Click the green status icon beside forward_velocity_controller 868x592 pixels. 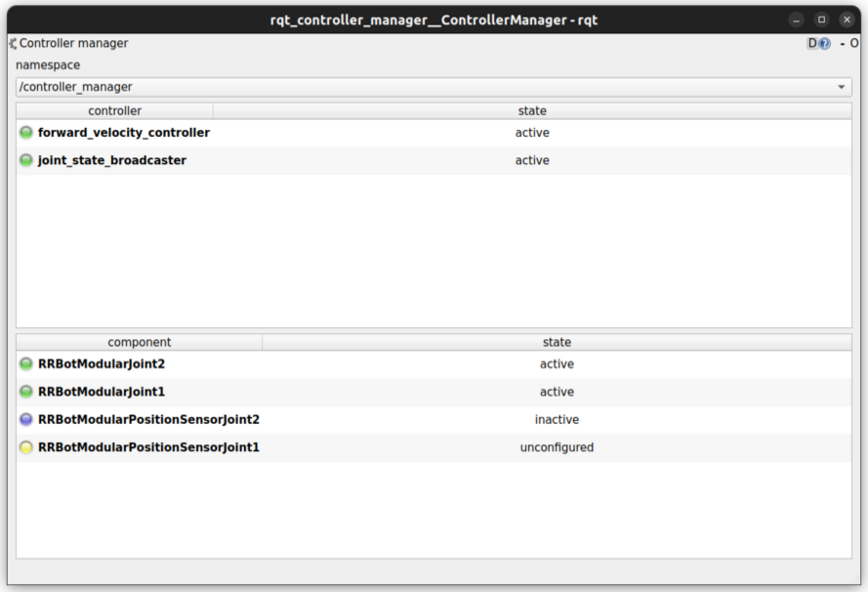[24, 132]
